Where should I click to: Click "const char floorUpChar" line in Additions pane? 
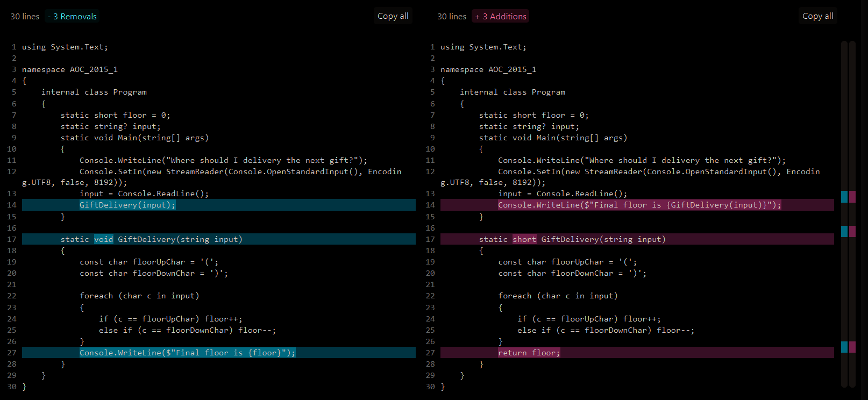point(567,262)
